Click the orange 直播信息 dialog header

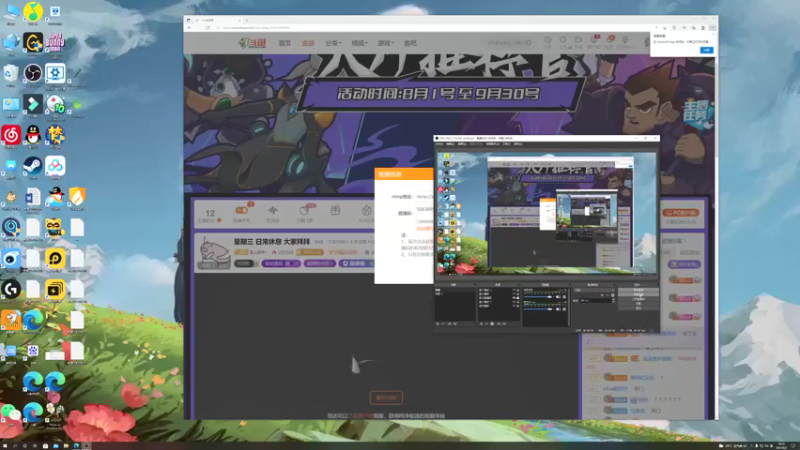[404, 174]
